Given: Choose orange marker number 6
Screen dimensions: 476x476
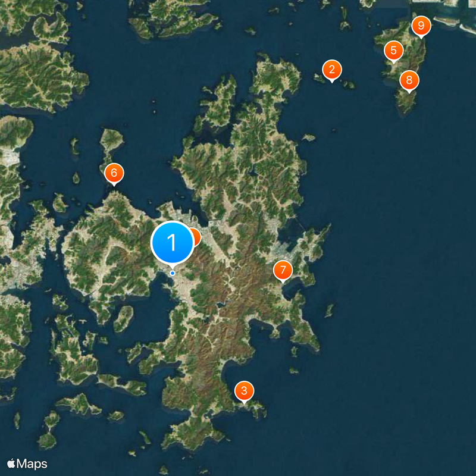Looking at the screenshot, I should coord(114,173).
